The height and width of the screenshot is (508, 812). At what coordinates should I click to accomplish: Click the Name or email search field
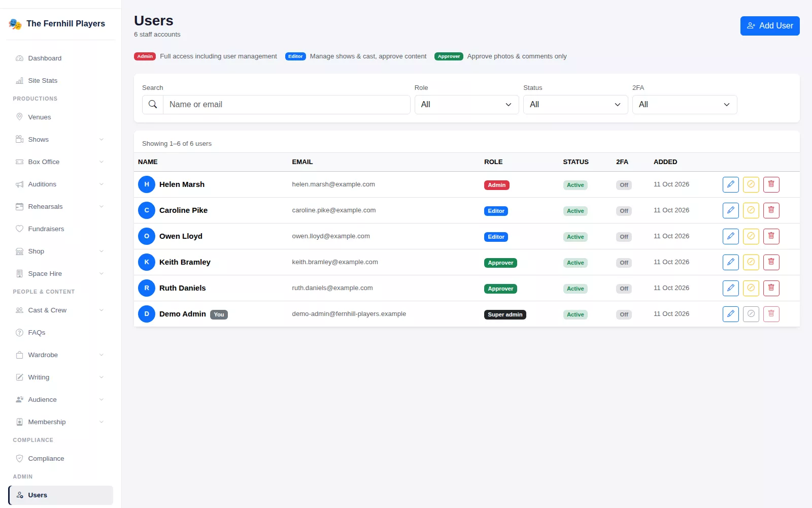[x=286, y=105]
